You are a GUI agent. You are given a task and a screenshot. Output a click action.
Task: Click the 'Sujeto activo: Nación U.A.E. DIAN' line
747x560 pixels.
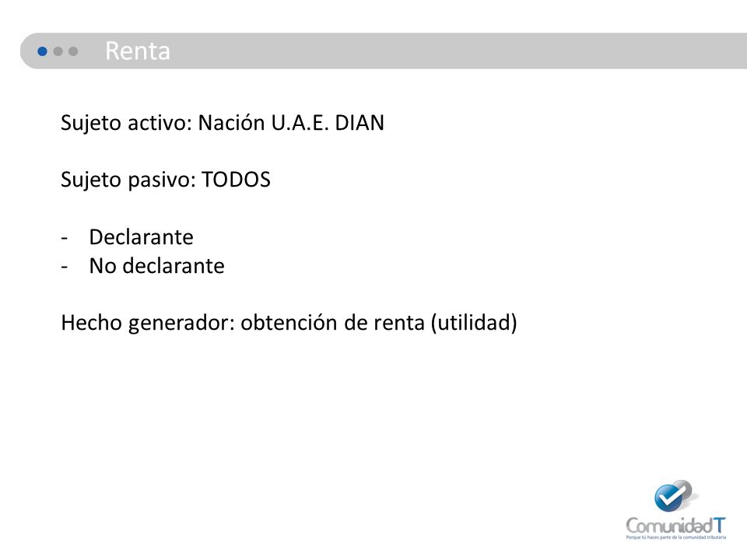pyautogui.click(x=223, y=123)
